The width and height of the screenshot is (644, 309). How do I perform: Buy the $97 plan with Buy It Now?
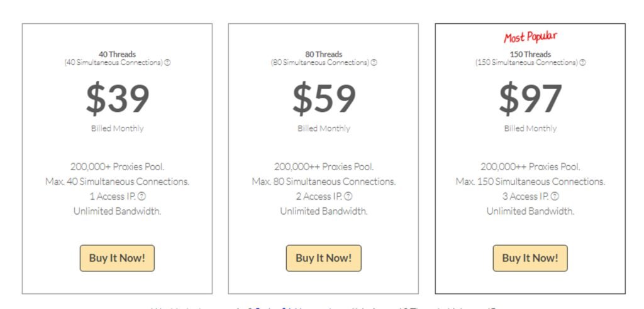pos(530,258)
